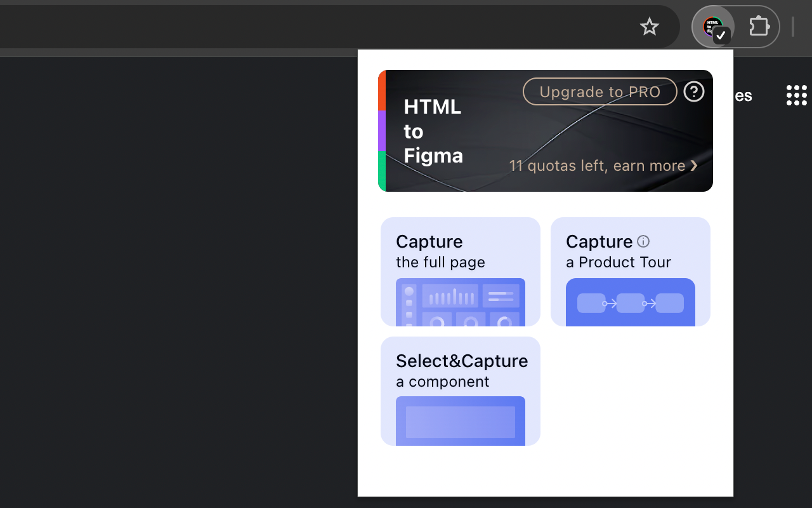Click the HTML to Figma title text
Screen dimensions: 812x508
pyautogui.click(x=433, y=131)
